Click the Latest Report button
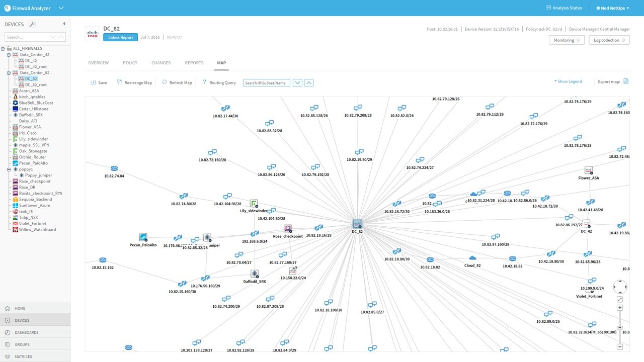Image resolution: width=644 pixels, height=362 pixels. [120, 37]
